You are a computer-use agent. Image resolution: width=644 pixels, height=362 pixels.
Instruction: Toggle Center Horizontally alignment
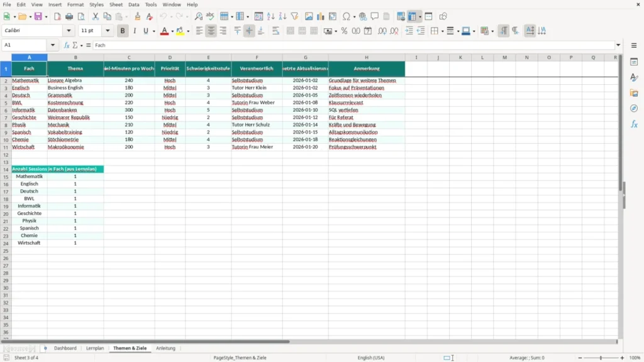[x=211, y=31]
